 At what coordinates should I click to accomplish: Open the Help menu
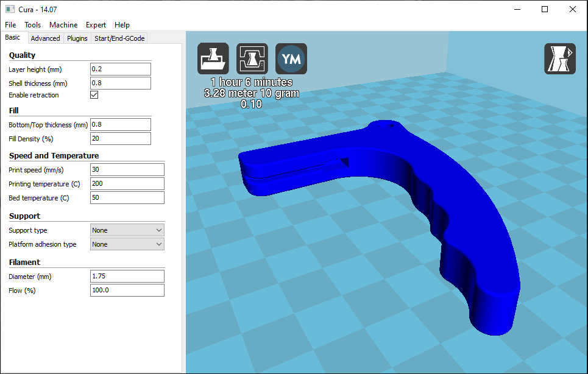[122, 25]
